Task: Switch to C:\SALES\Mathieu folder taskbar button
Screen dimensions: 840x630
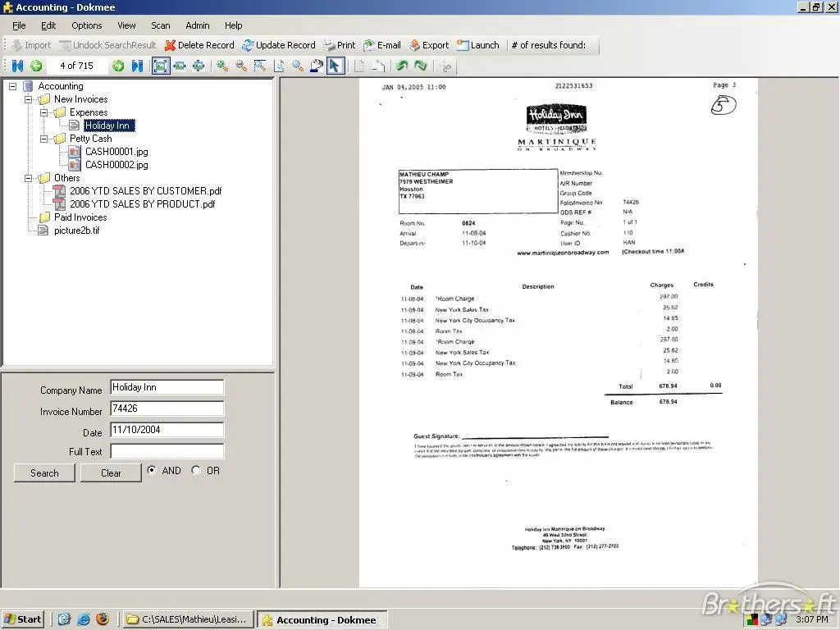Action: click(188, 619)
